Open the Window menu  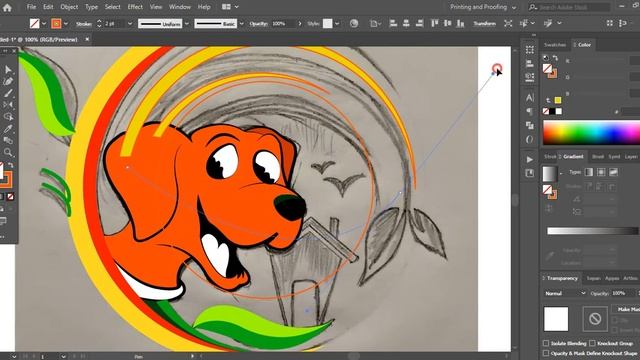click(180, 7)
